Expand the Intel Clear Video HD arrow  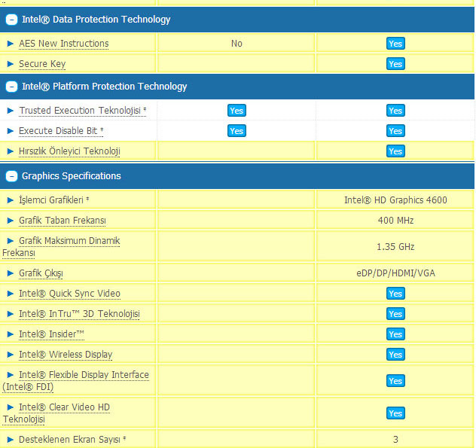point(11,407)
